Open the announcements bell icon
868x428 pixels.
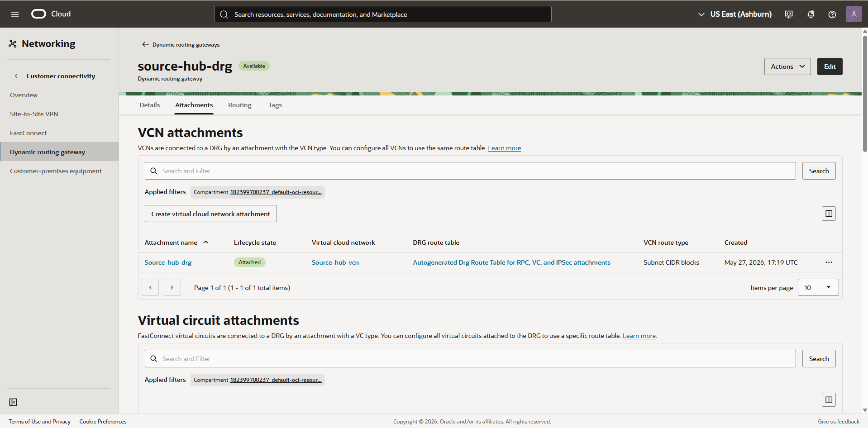(811, 14)
